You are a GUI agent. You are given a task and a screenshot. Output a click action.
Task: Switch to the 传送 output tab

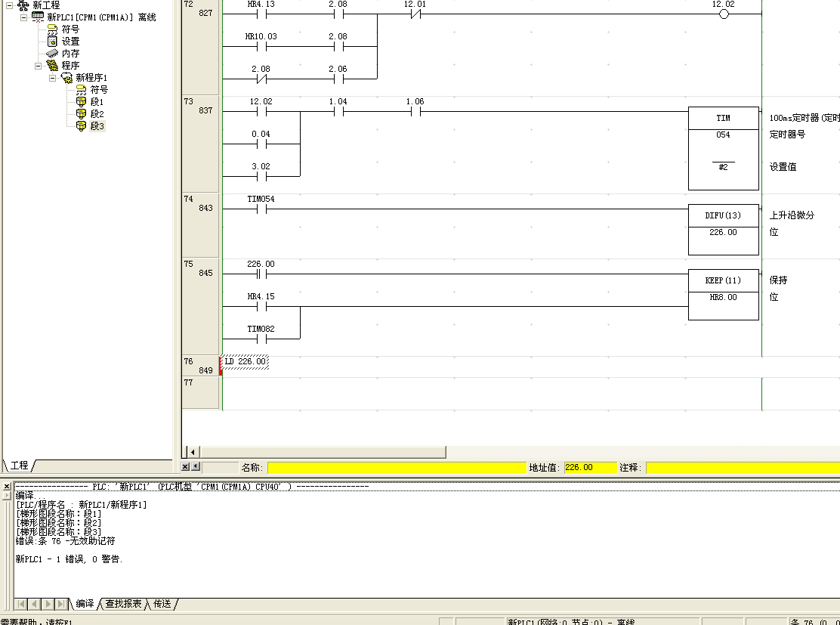tap(162, 604)
